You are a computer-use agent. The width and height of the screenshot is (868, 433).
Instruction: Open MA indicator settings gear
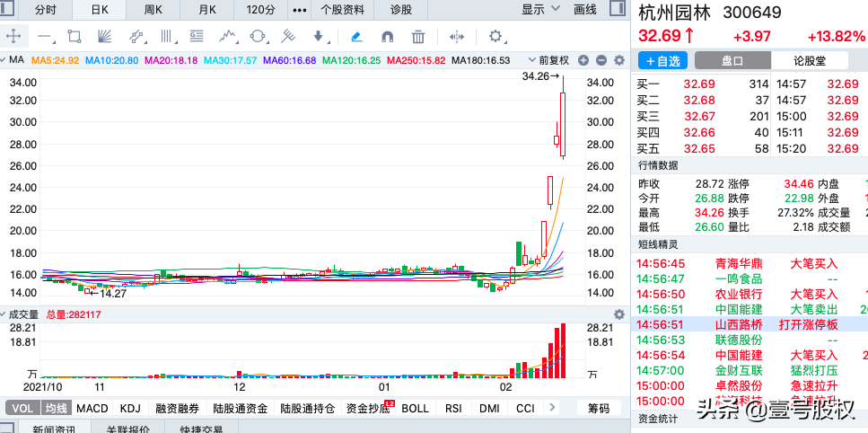pyautogui.click(x=619, y=60)
